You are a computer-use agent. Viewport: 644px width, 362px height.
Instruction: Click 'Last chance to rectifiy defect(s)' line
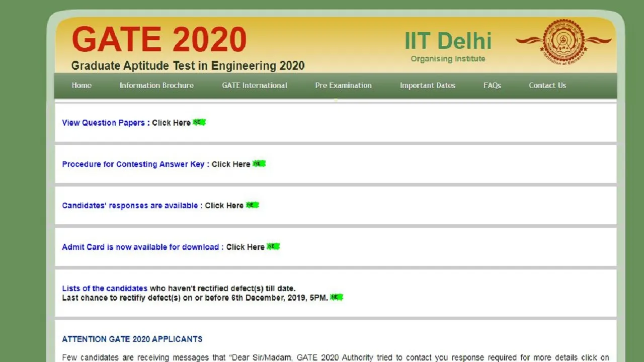tap(195, 298)
